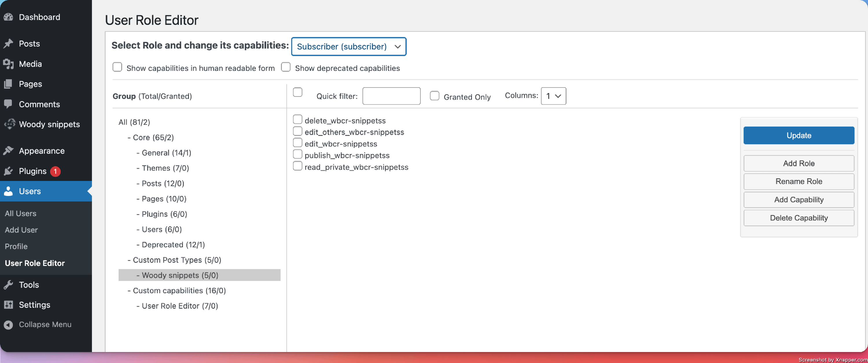This screenshot has width=868, height=363.
Task: Toggle the Granted Only checkbox
Action: pyautogui.click(x=434, y=96)
